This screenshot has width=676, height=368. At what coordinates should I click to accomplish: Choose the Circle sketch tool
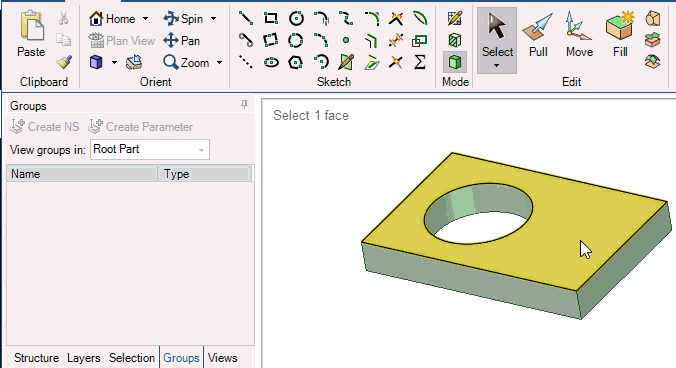(x=296, y=18)
